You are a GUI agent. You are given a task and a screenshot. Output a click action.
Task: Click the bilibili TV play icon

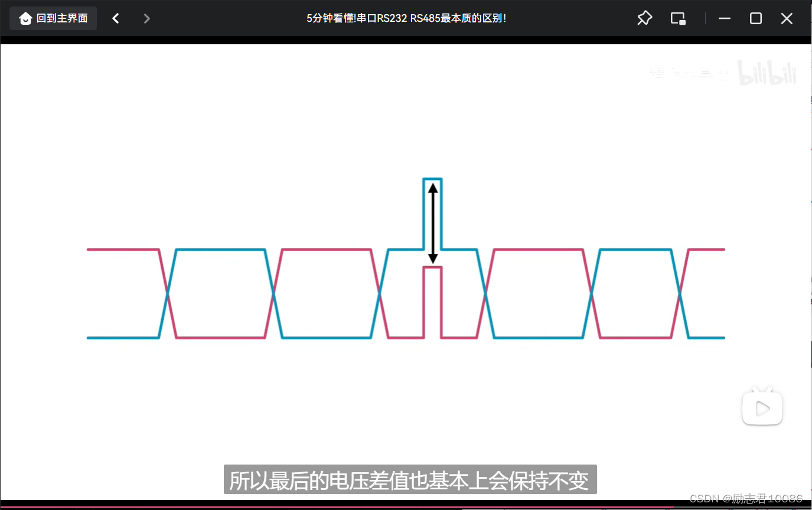(x=762, y=406)
